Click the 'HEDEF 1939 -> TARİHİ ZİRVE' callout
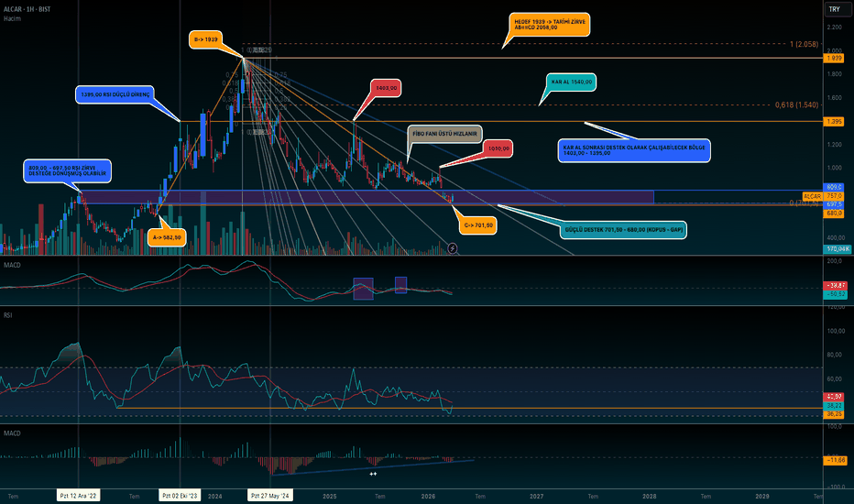This screenshot has width=854, height=504. point(550,25)
